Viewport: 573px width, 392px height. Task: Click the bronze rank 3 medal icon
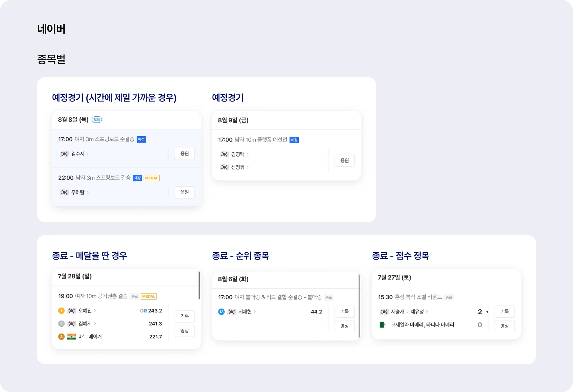(61, 337)
